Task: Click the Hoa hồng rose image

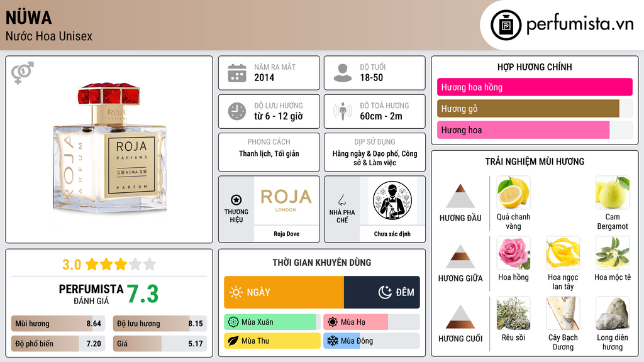Action: (513, 253)
